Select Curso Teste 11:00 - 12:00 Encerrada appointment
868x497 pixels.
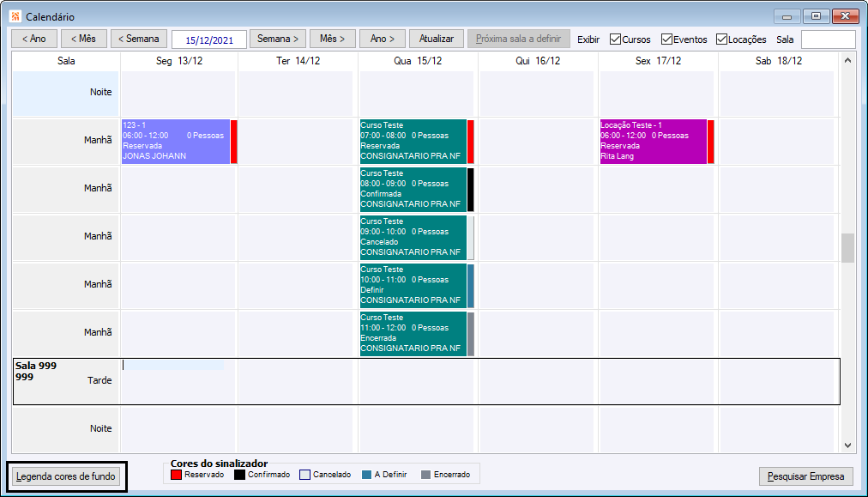click(413, 334)
